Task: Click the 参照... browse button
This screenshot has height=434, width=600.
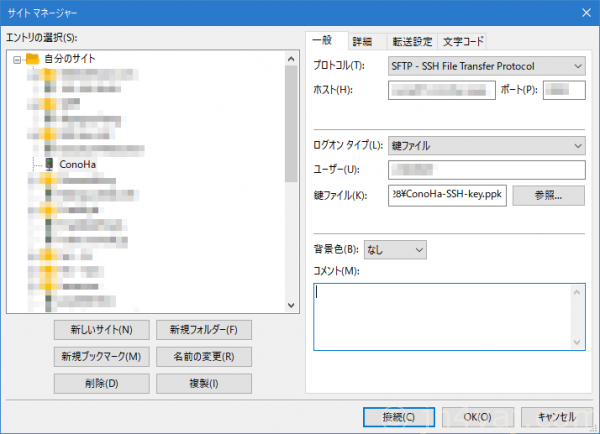Action: click(548, 195)
